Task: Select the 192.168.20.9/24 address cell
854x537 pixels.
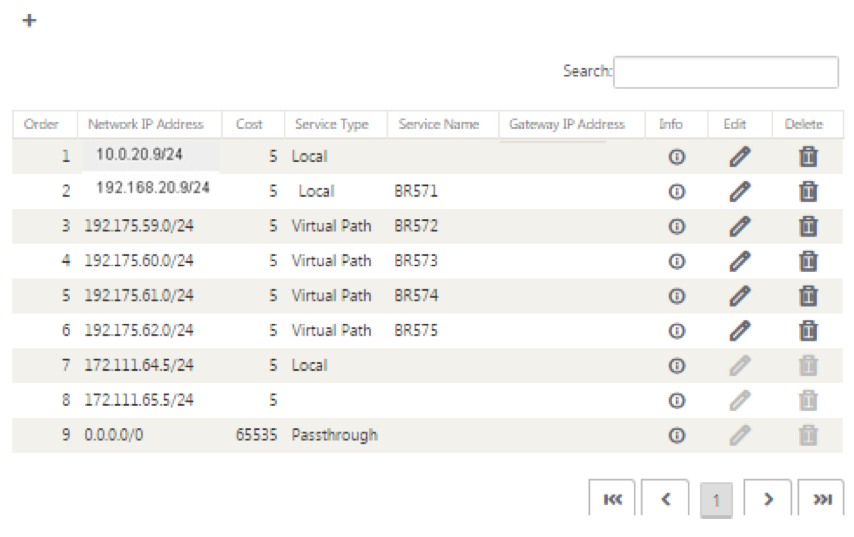Action: [x=153, y=188]
